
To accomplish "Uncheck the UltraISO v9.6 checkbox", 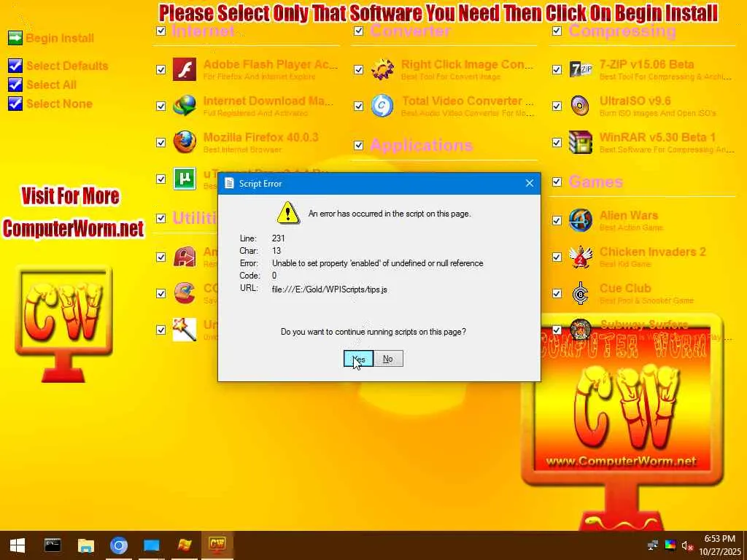I will click(557, 106).
